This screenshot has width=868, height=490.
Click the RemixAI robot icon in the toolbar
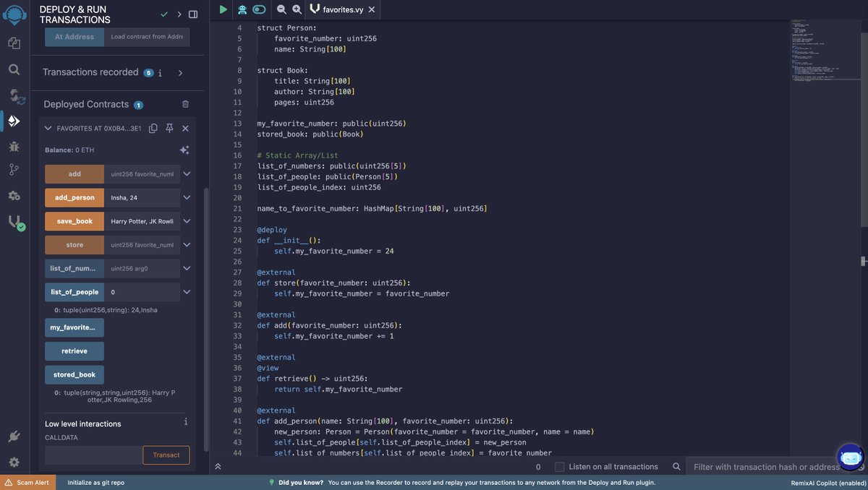[x=242, y=9]
